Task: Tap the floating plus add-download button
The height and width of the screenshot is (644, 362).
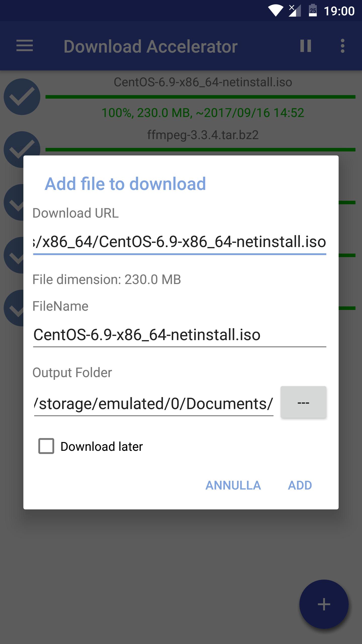Action: [324, 604]
